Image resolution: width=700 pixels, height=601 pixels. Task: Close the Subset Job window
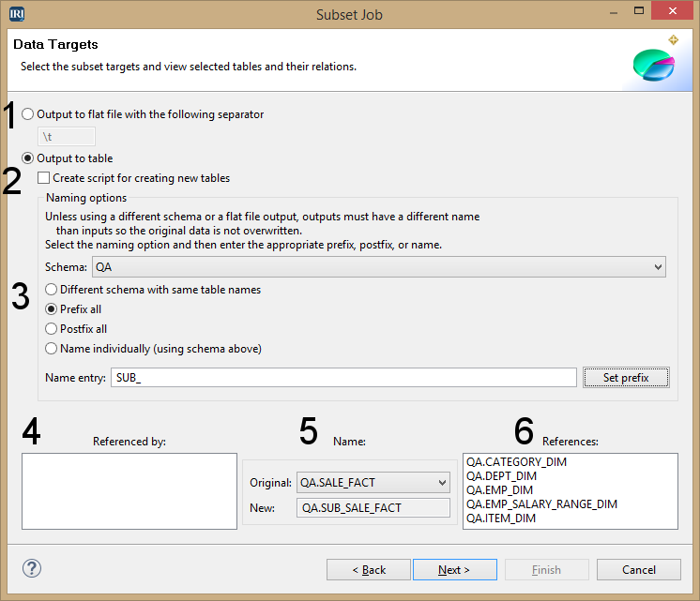click(672, 10)
